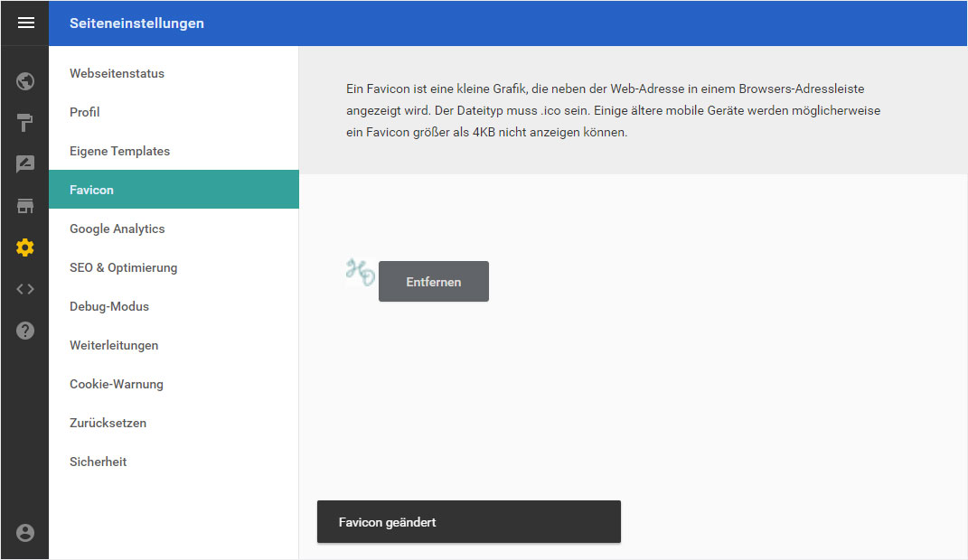
Task: Open the store icon in sidebar
Action: click(x=25, y=206)
